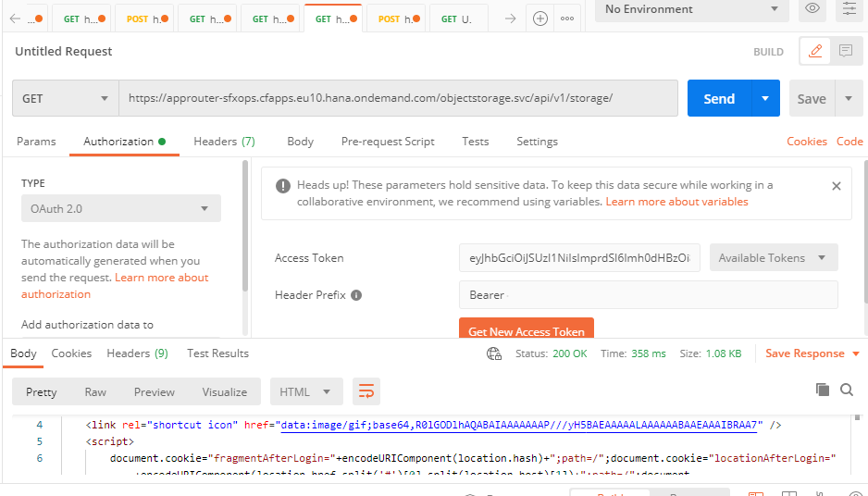Open the Cookies link near Code

[807, 142]
